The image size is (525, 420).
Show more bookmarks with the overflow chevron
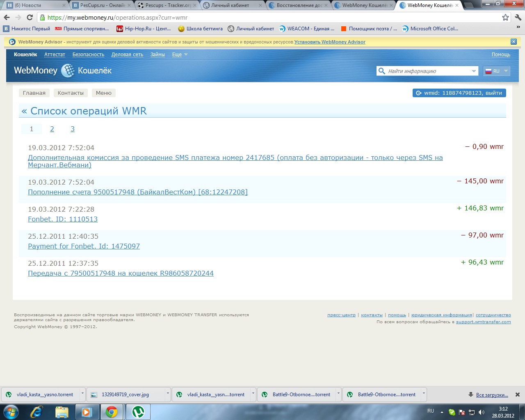518,28
